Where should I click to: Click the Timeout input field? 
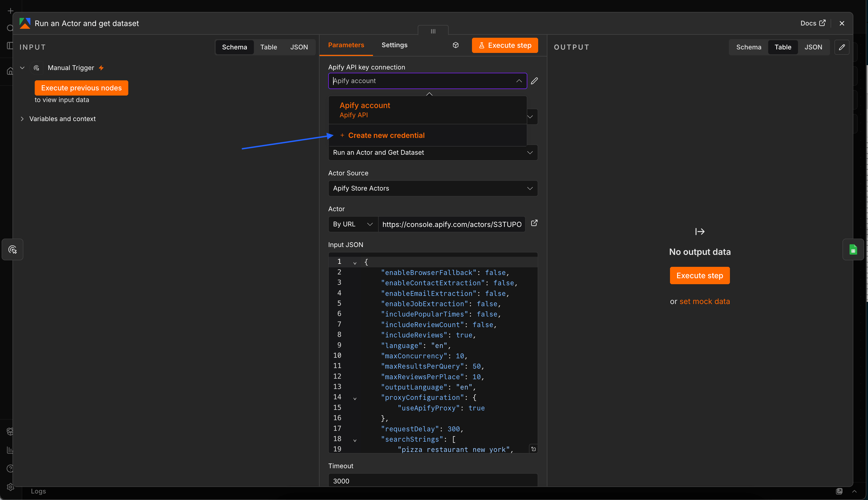(x=433, y=481)
